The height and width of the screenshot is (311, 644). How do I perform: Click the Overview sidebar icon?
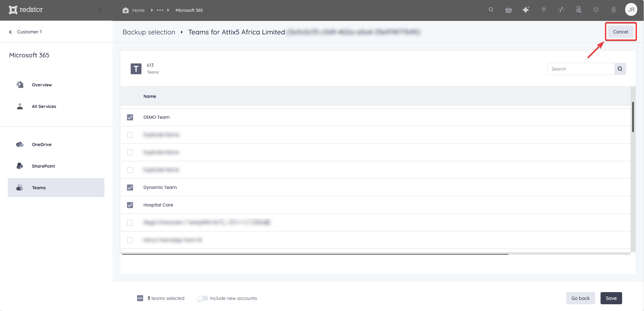[20, 85]
